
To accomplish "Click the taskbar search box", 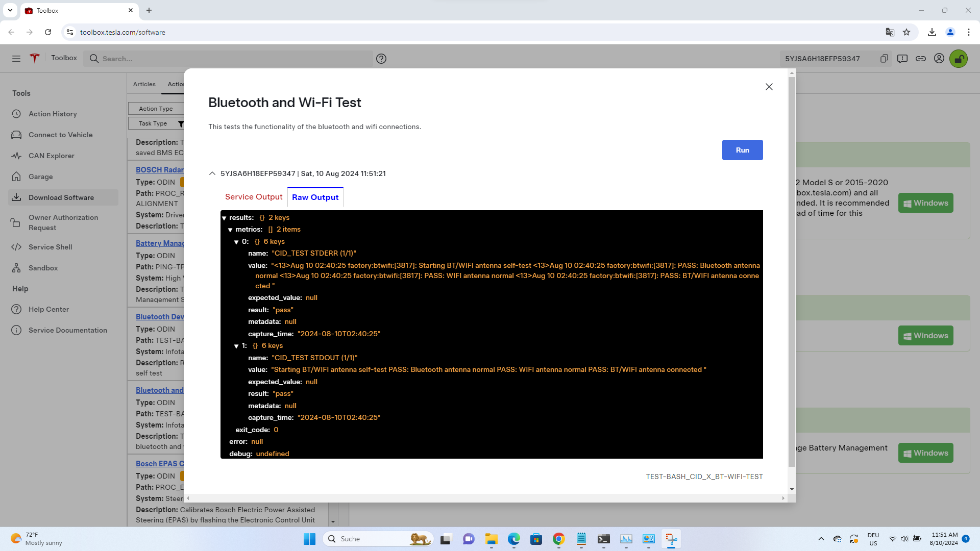I will (378, 539).
